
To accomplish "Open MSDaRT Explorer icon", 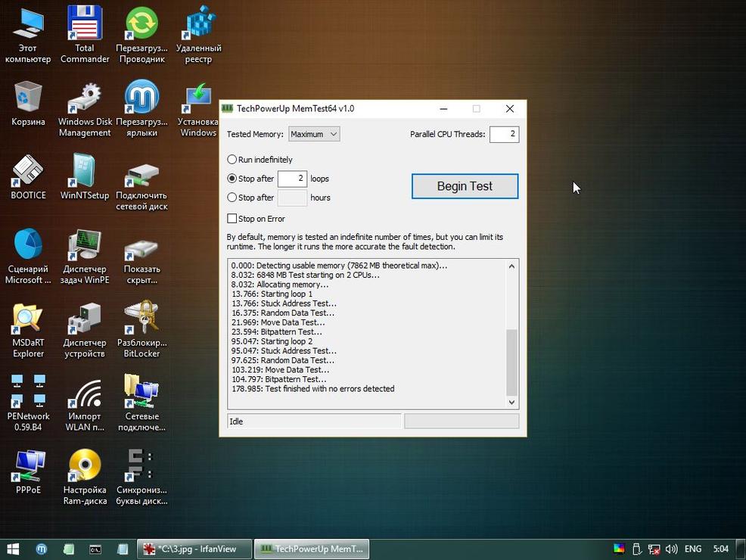I will pyautogui.click(x=28, y=330).
